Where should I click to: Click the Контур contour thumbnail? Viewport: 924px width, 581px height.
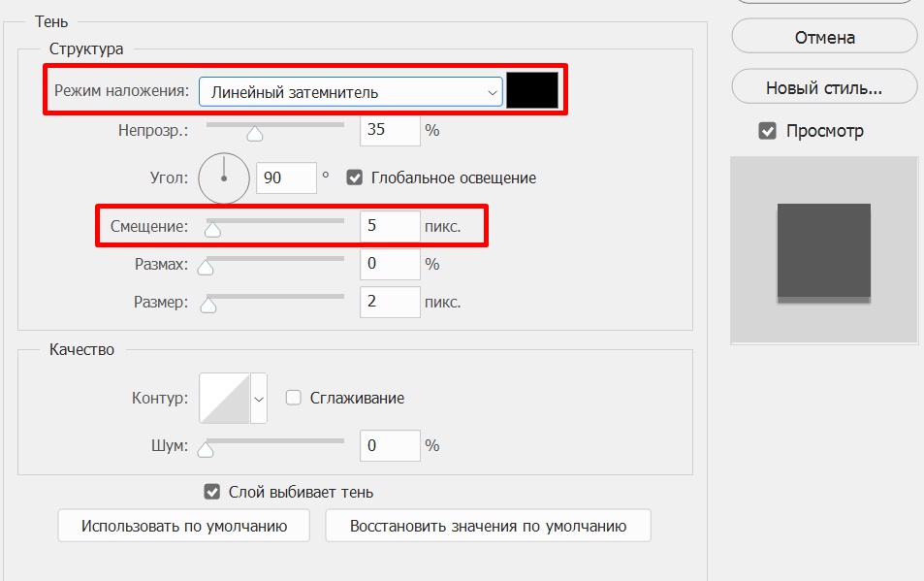pyautogui.click(x=225, y=398)
